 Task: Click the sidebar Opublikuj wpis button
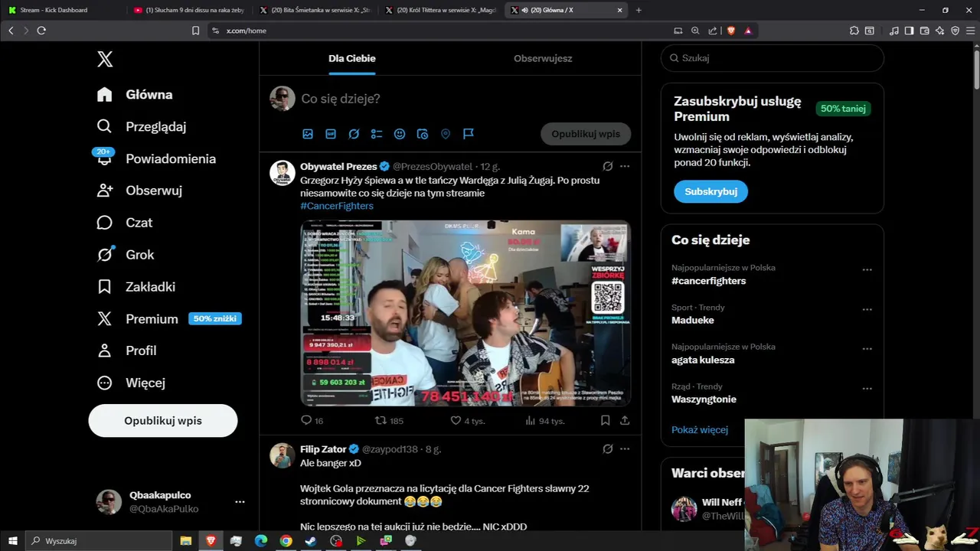[x=163, y=421]
